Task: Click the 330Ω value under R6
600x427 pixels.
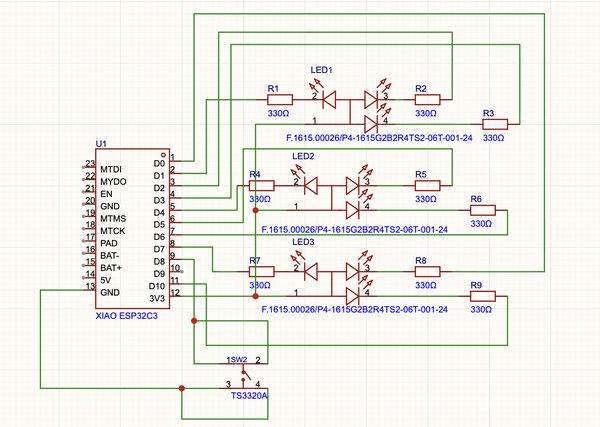Action: click(481, 224)
